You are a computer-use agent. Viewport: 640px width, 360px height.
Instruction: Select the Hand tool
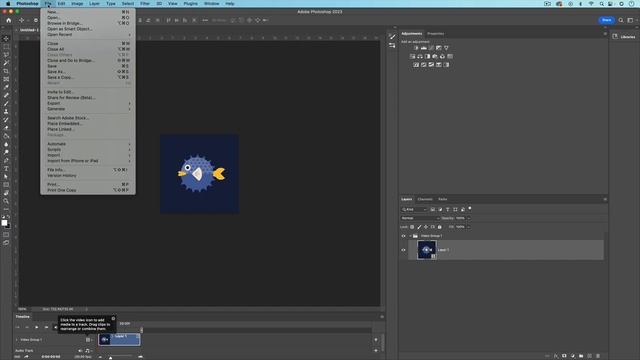(6, 193)
